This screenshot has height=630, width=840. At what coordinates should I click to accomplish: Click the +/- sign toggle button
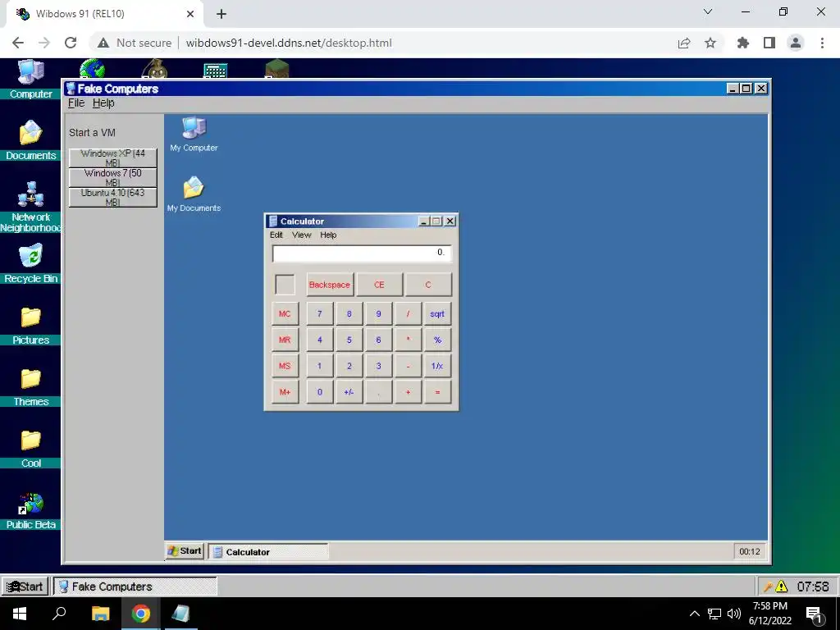coord(349,392)
